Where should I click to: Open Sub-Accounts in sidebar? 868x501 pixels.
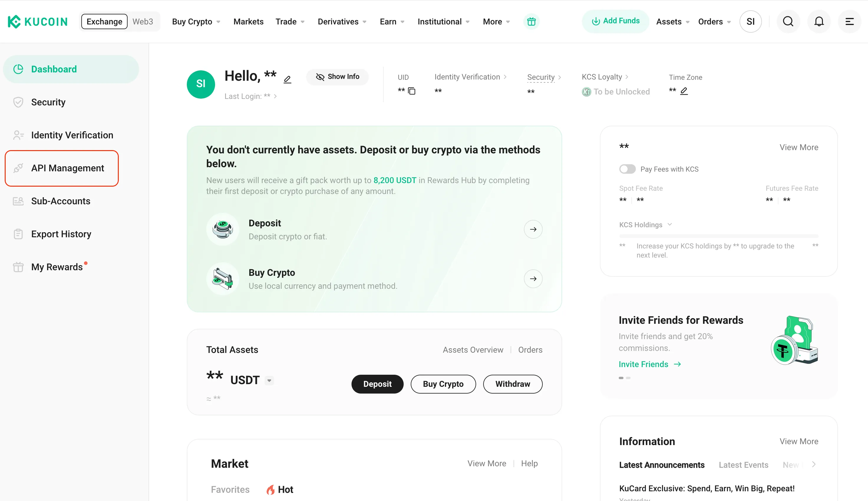[x=71, y=201]
